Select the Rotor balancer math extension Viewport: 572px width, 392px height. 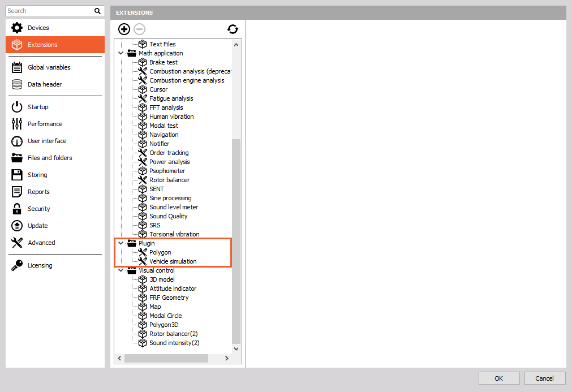[x=169, y=180]
